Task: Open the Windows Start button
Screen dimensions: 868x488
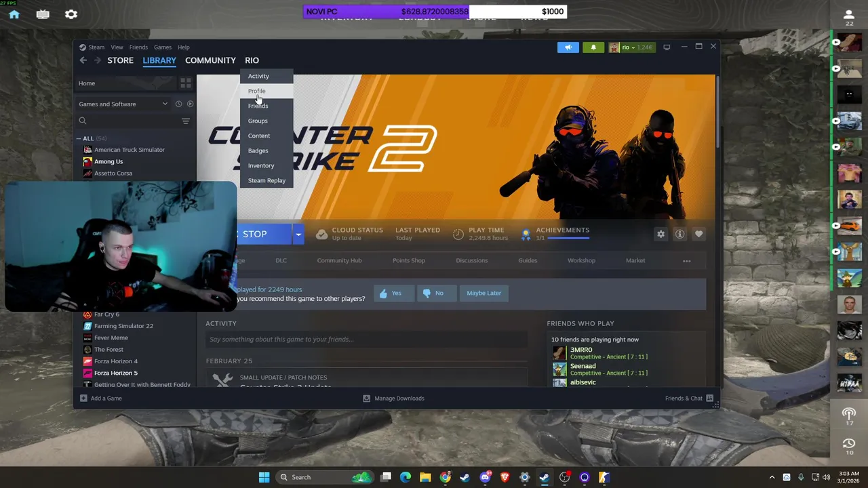Action: [x=264, y=477]
